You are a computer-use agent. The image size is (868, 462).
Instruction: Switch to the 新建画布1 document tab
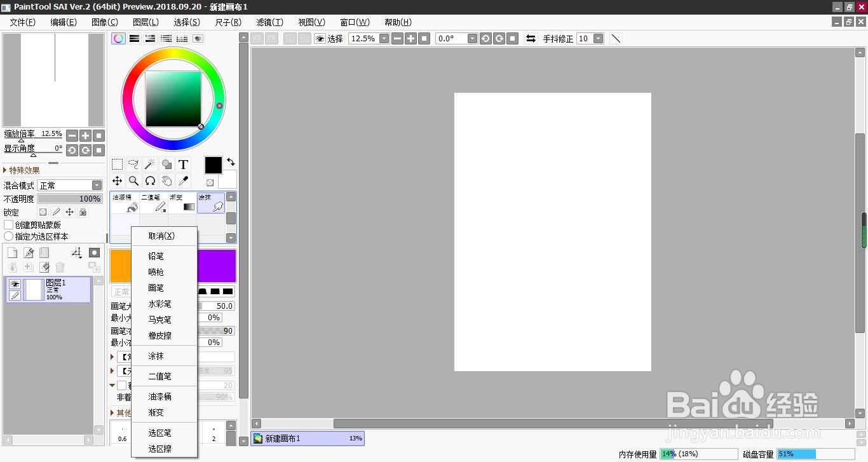pyautogui.click(x=308, y=438)
